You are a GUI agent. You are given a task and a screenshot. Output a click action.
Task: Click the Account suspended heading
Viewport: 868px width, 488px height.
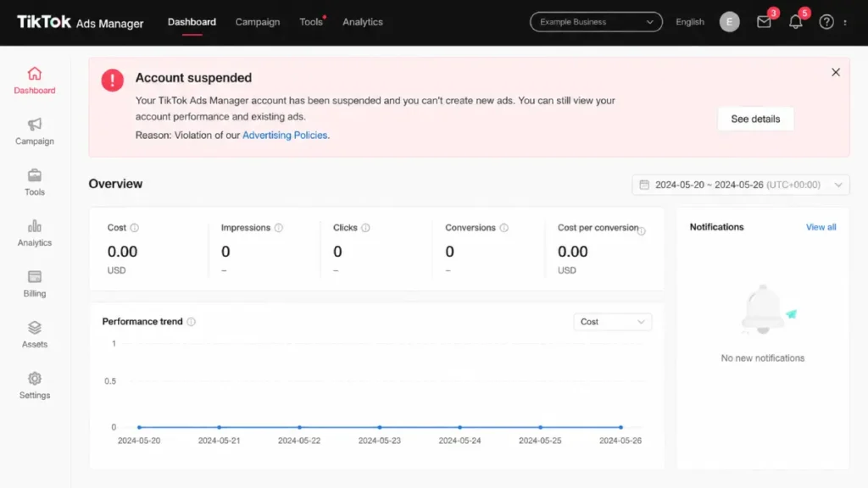(x=193, y=78)
